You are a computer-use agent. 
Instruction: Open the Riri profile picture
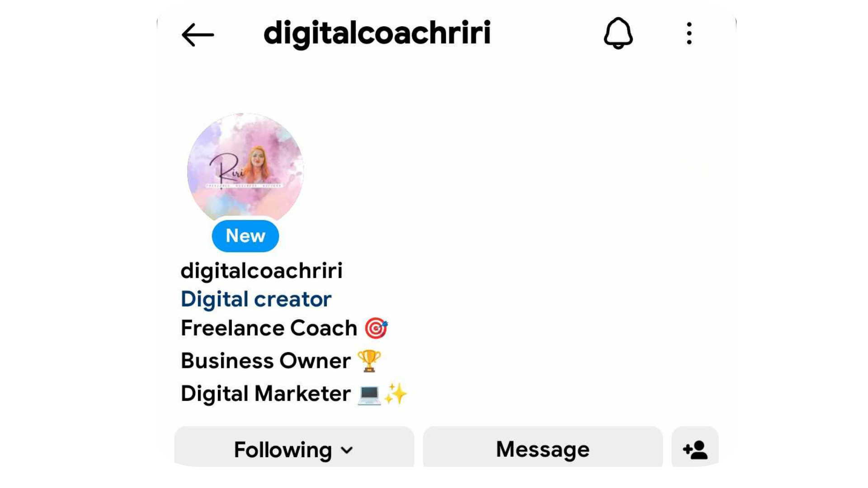(245, 169)
